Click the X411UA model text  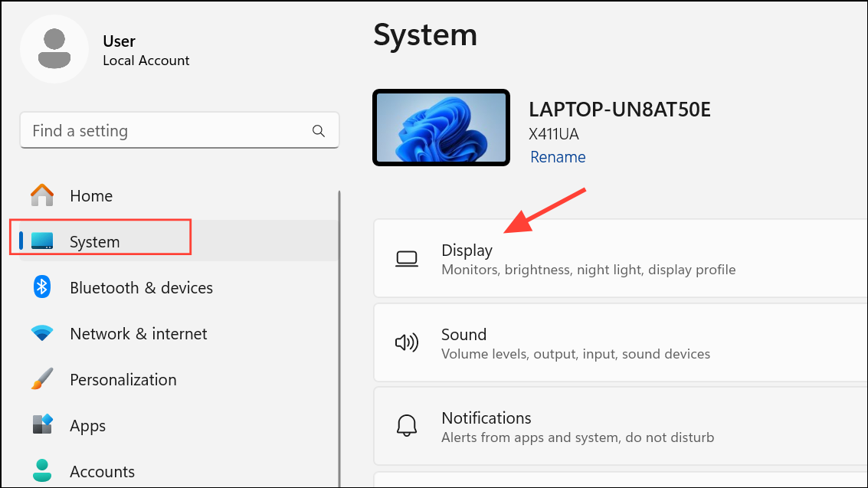554,134
